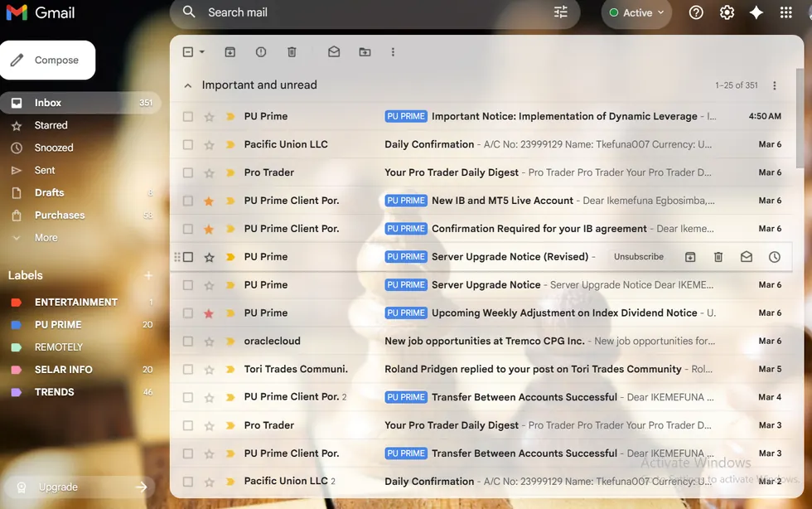The image size is (812, 509).
Task: Unstar Upcoming Weekly Adjustment email
Action: 209,313
